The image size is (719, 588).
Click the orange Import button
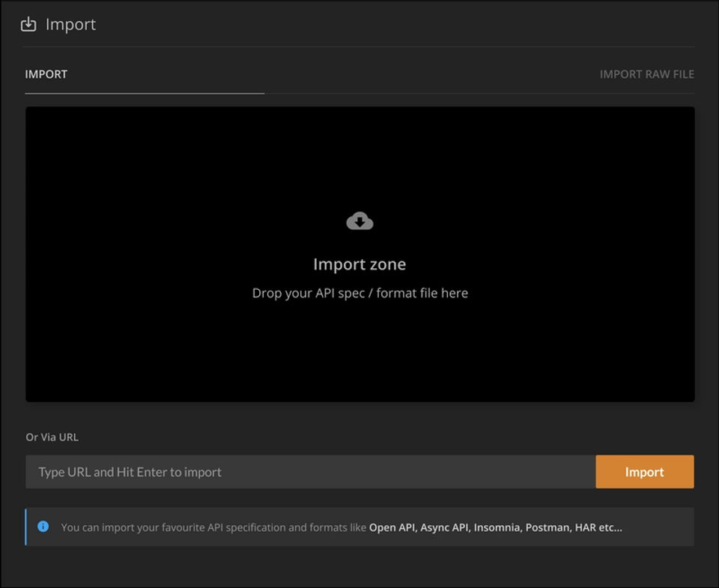(x=644, y=471)
